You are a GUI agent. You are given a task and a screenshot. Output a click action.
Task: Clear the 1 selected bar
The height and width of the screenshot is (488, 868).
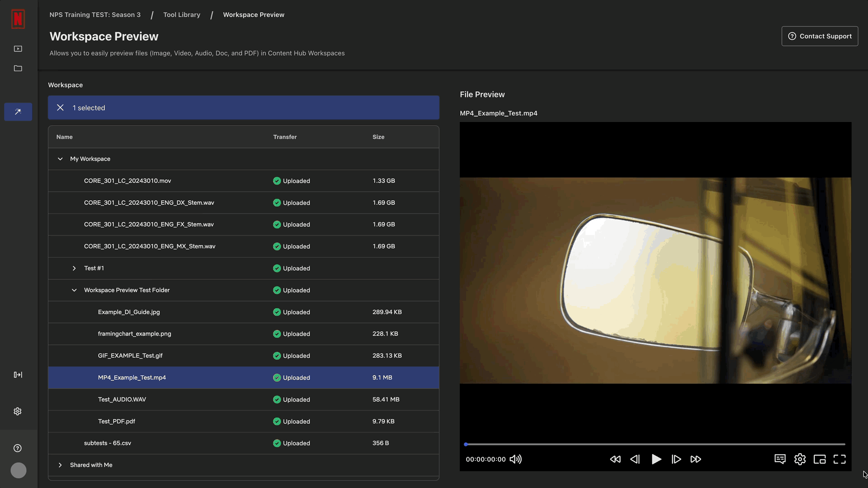[60, 108]
